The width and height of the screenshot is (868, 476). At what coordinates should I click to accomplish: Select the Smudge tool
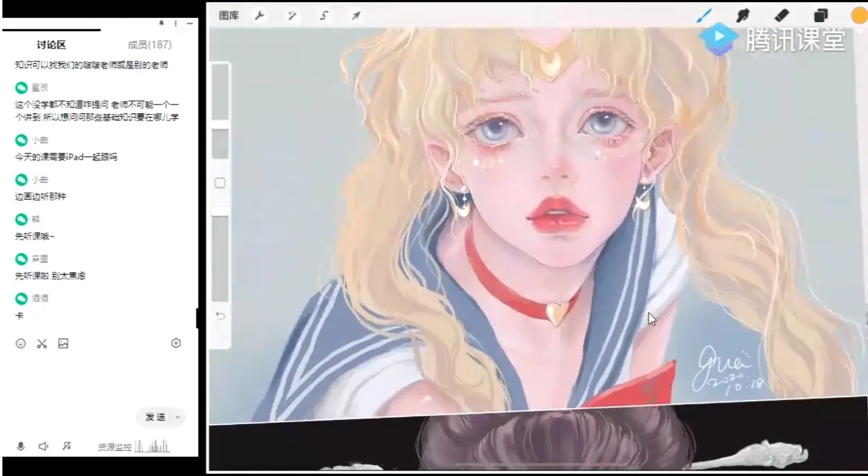point(741,15)
